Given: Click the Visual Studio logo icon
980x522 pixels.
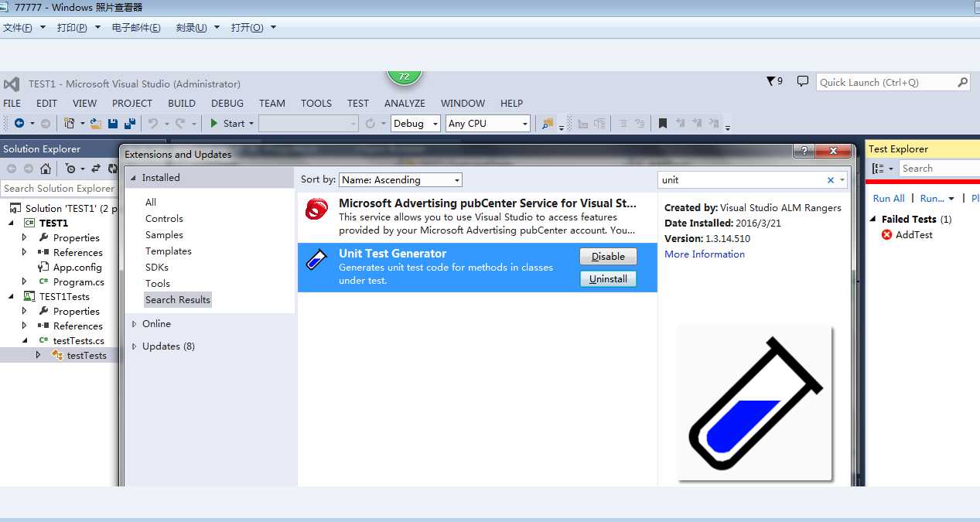Looking at the screenshot, I should coord(12,84).
